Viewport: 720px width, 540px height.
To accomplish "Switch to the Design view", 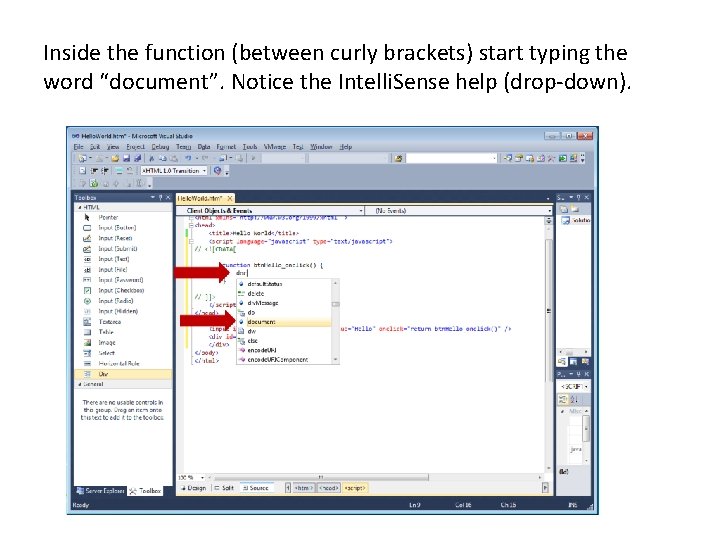I will point(193,488).
